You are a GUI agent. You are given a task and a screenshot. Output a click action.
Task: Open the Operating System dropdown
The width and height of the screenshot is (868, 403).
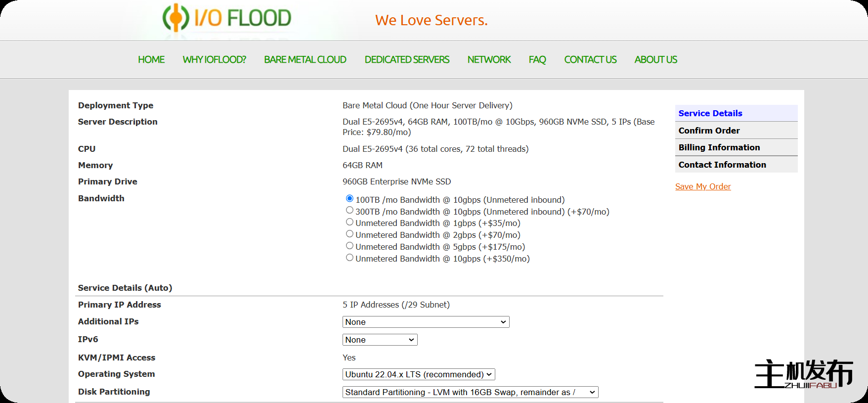419,375
